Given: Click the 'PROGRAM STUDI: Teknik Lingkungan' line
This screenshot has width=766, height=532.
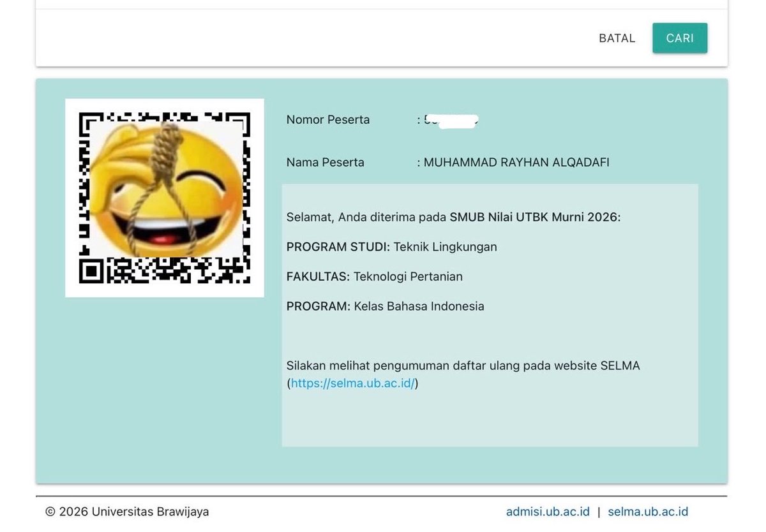Looking at the screenshot, I should coord(392,247).
